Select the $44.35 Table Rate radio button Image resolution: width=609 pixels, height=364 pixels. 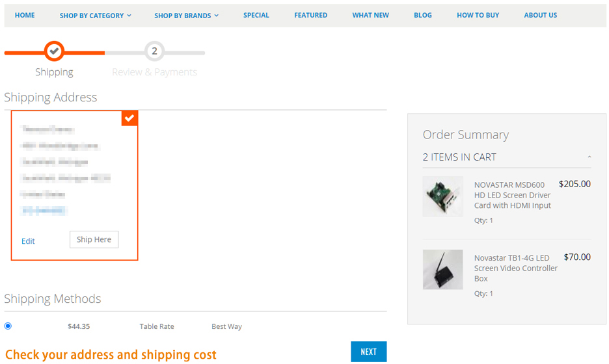coord(8,326)
